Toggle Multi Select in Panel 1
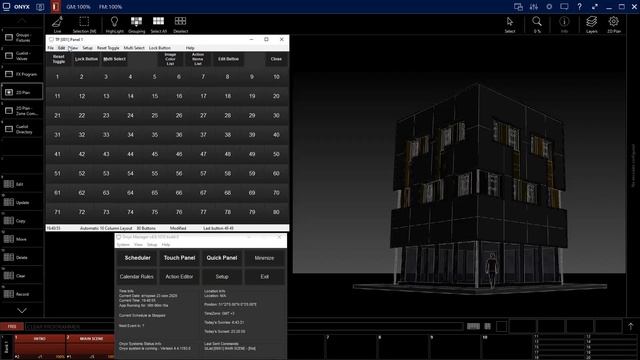This screenshot has width=640, height=360. point(115,59)
